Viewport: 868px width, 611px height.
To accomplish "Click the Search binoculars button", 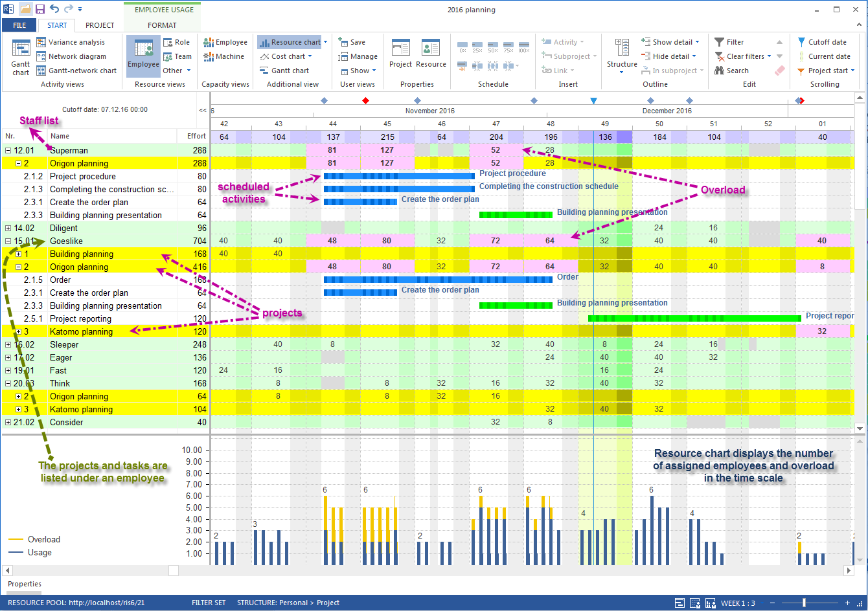I will click(x=732, y=71).
